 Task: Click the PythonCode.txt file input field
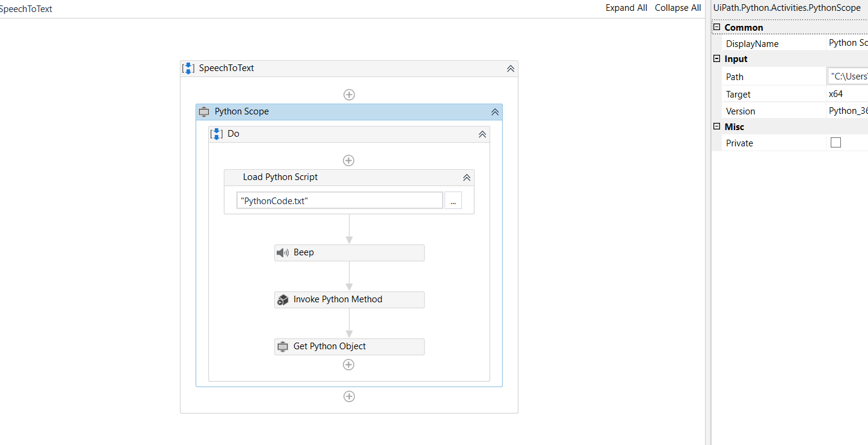coord(340,201)
